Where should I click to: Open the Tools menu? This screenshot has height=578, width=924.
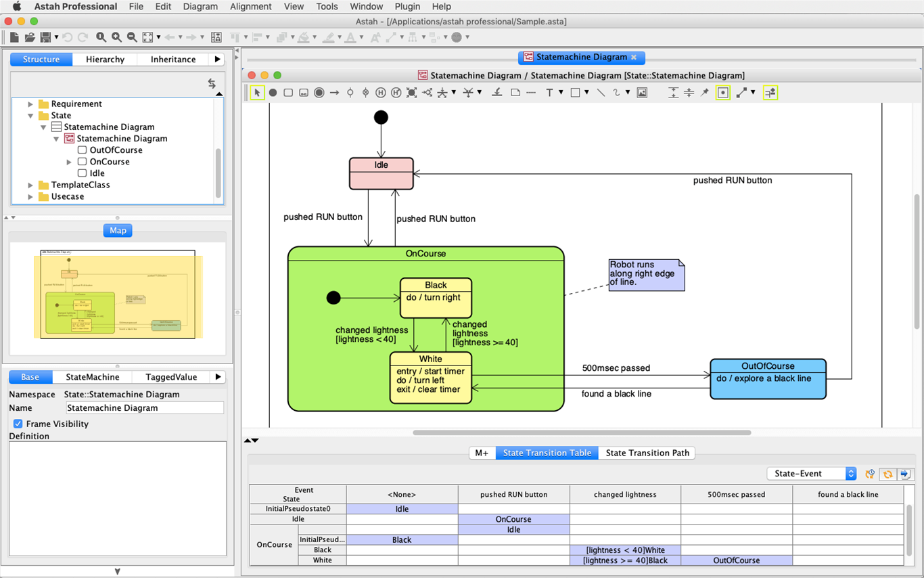(327, 7)
